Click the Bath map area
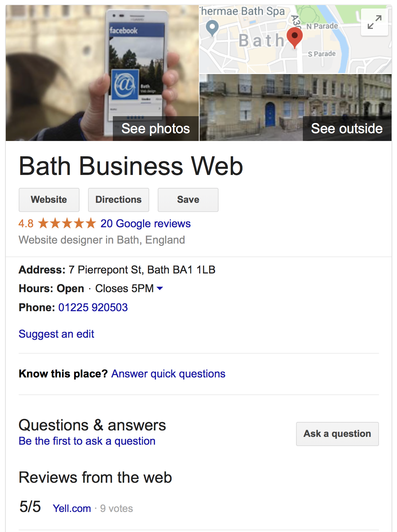The width and height of the screenshot is (397, 532). (295, 39)
